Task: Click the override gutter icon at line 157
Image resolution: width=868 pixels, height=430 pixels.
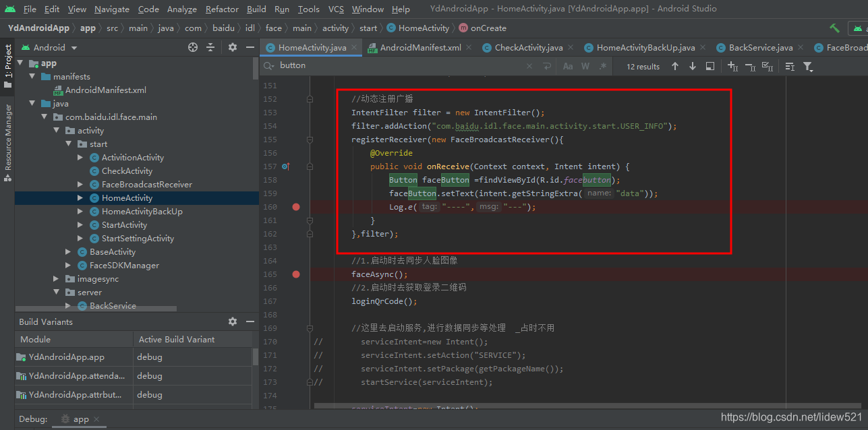Action: 285,166
